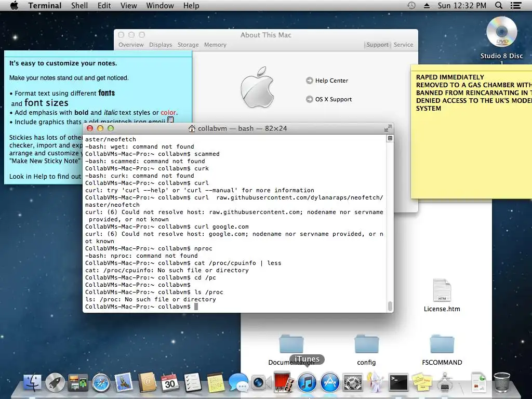Select the FSCOMMAND folder in Finder window
Viewport: 532px width, 399px height.
click(x=442, y=344)
